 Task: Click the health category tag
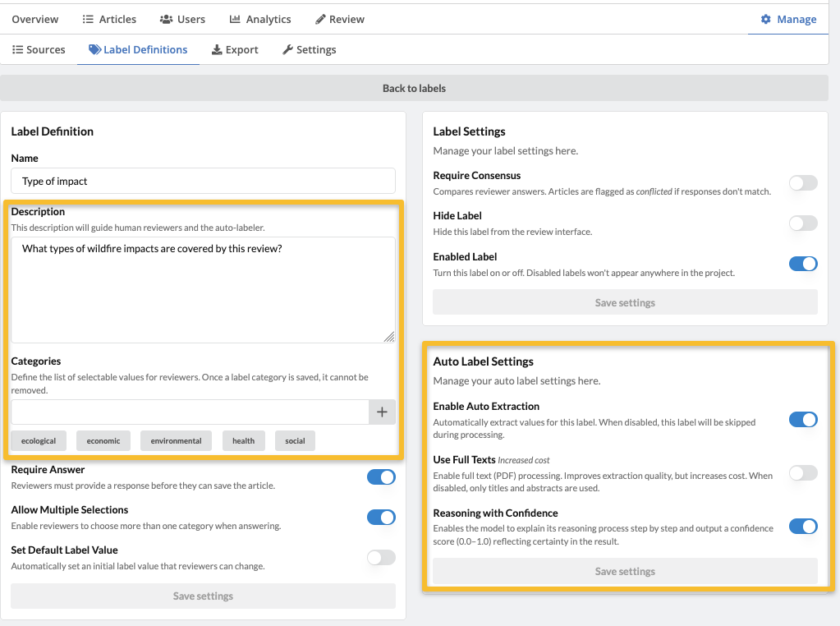pyautogui.click(x=243, y=440)
